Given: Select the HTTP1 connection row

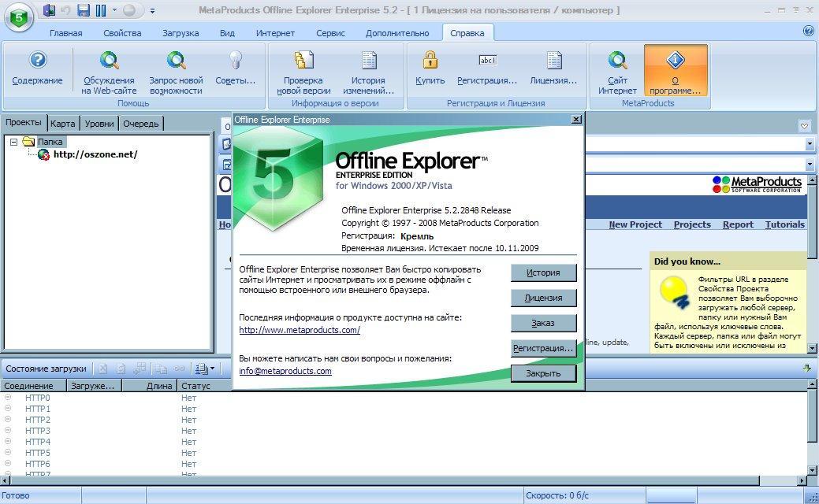Looking at the screenshot, I should coord(38,409).
